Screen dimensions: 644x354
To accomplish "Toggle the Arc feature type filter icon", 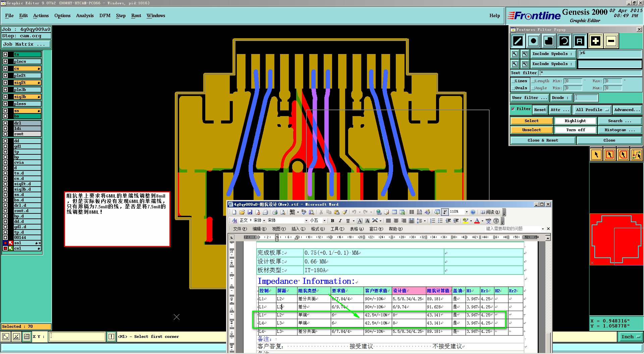I will coord(564,41).
